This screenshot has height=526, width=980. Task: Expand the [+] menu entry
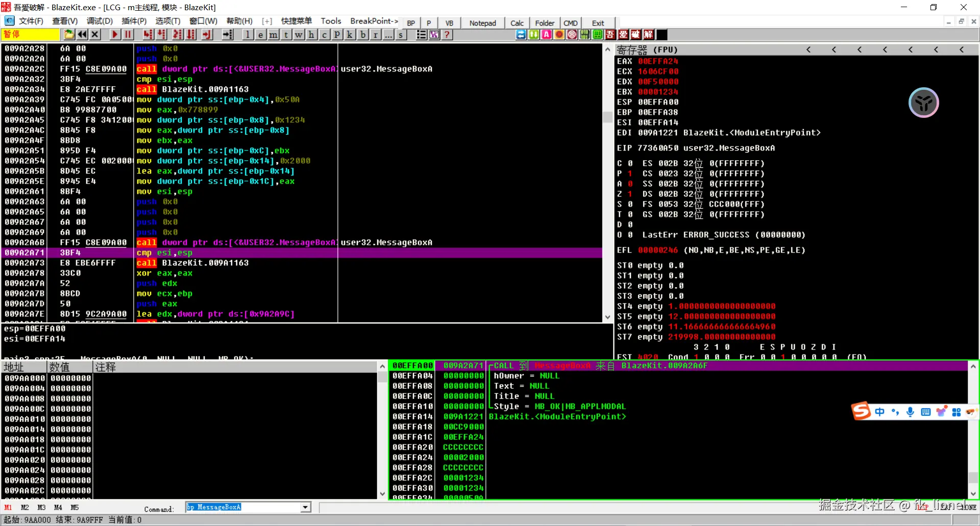pyautogui.click(x=266, y=21)
